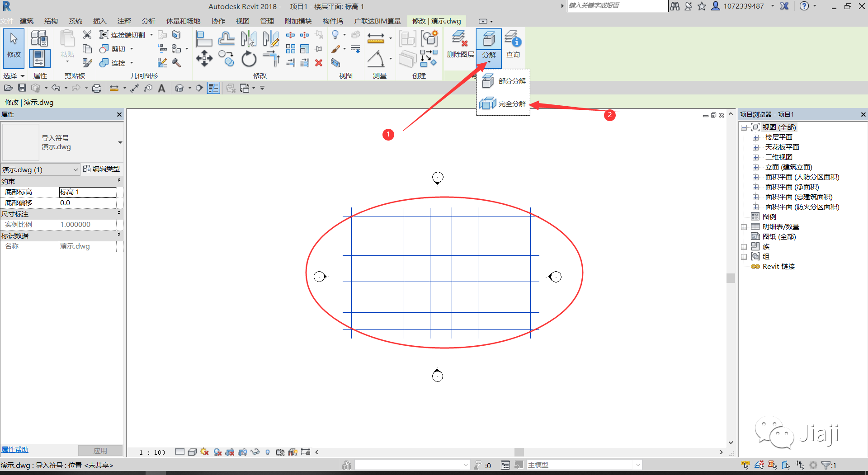Switch to the 视图 ribbon tab
This screenshot has width=868, height=475.
coord(243,21)
